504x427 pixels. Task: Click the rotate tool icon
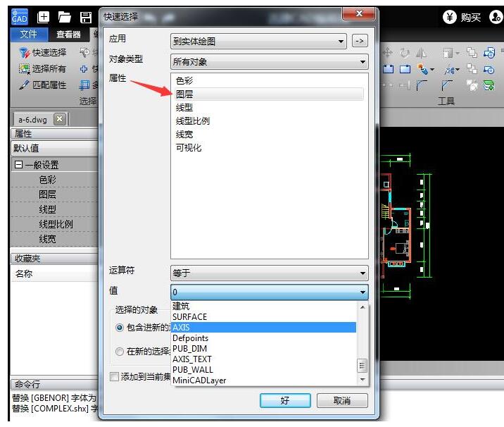pos(405,52)
